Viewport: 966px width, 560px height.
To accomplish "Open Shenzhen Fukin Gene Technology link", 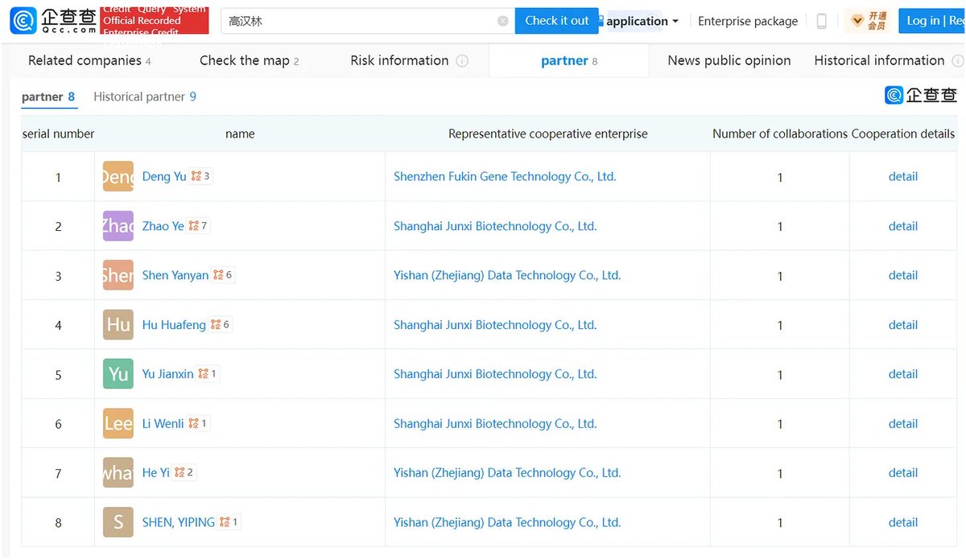I will pos(505,176).
